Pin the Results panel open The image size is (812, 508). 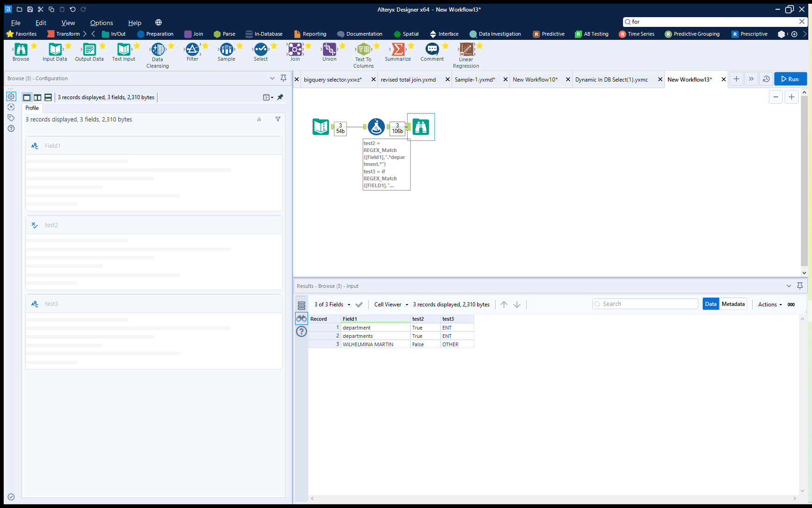click(800, 286)
